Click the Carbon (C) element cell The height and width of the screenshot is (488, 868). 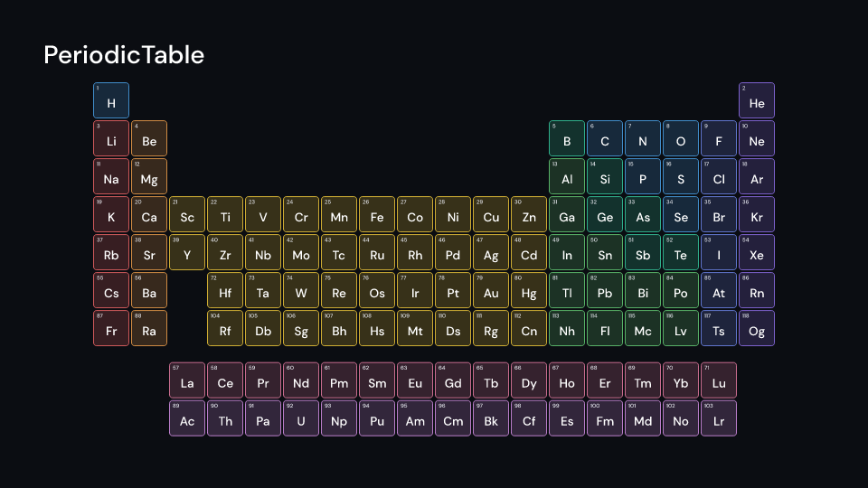pyautogui.click(x=605, y=138)
